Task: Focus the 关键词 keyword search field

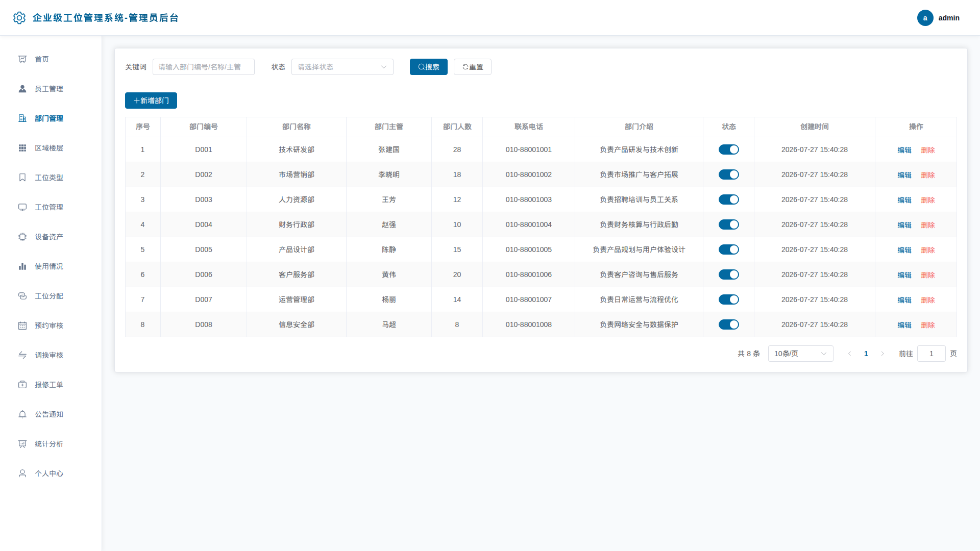Action: click(x=203, y=67)
